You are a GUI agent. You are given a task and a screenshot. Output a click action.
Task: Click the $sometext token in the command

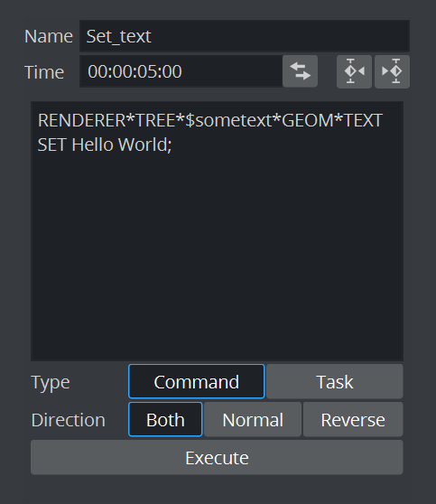coord(228,120)
